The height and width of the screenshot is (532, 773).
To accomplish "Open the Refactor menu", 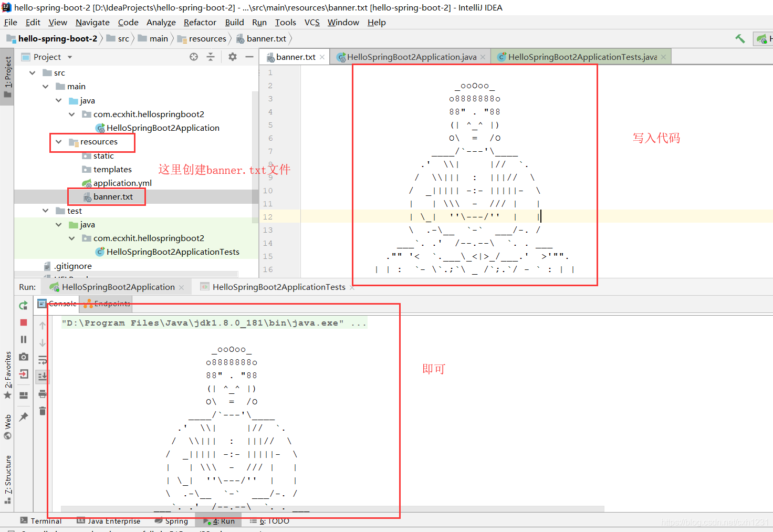I will click(200, 22).
